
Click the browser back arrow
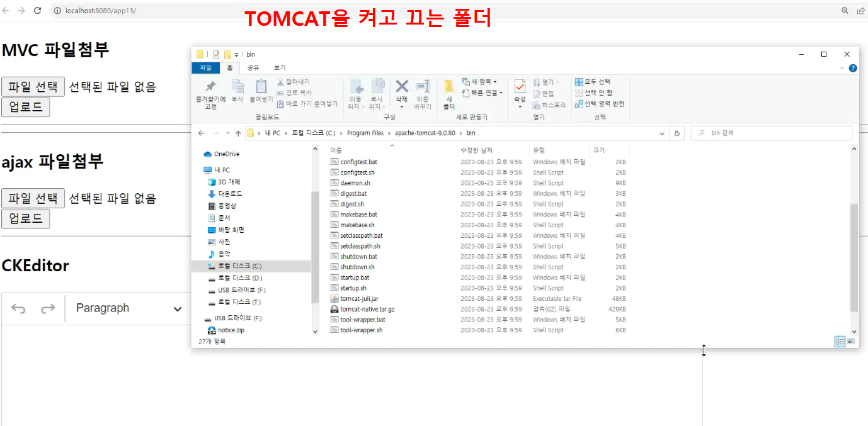pos(7,11)
